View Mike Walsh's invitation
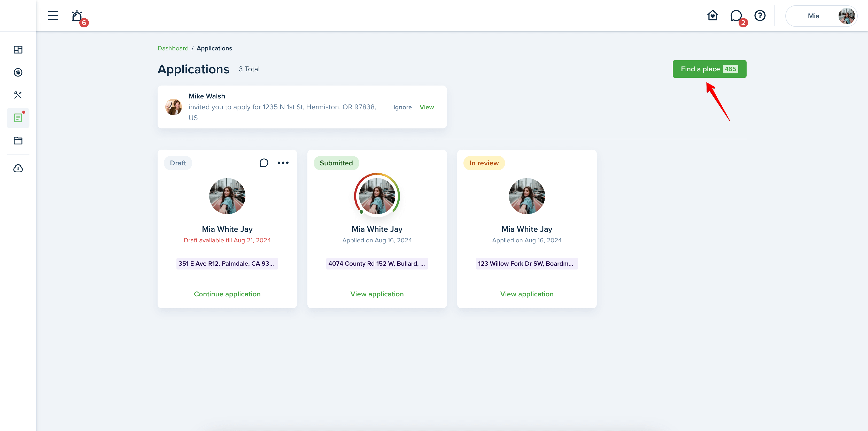This screenshot has height=431, width=868. (x=427, y=107)
